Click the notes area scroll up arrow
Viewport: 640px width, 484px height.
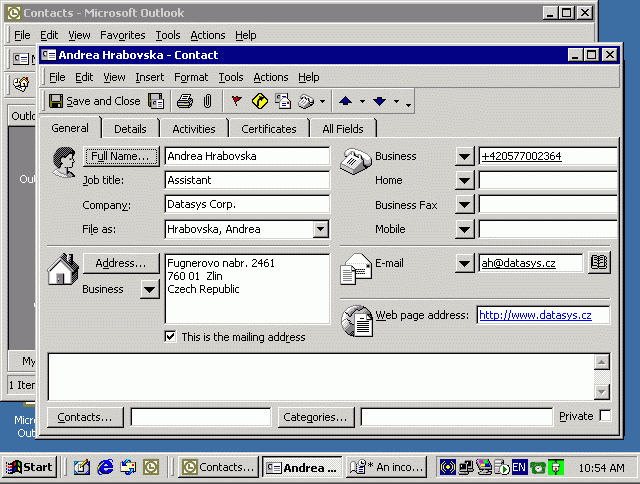coord(602,362)
